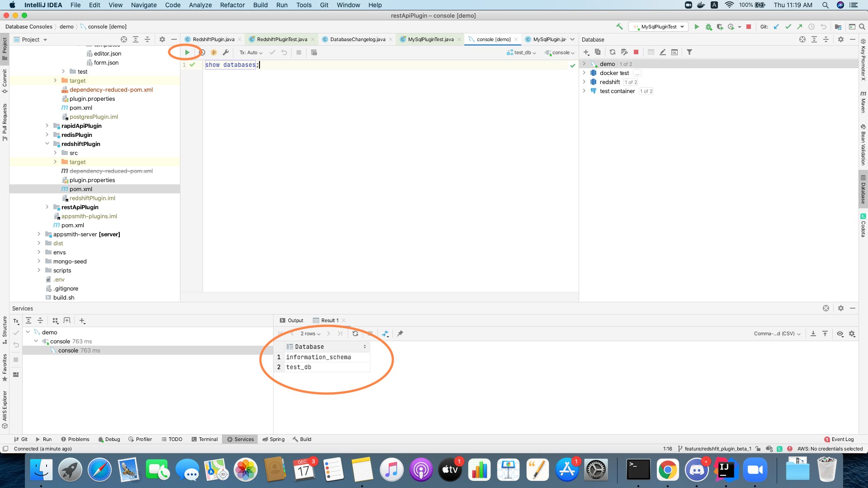Export result data with download icon
868x488 pixels.
point(813,333)
